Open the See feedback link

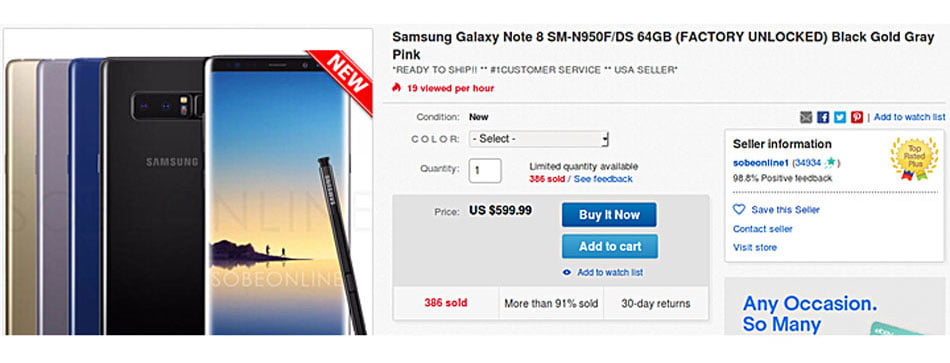(603, 179)
